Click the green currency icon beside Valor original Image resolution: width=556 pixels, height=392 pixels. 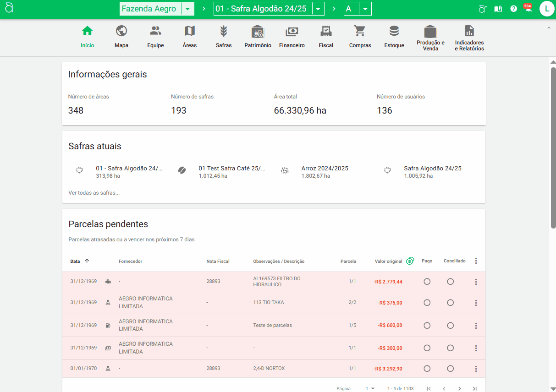(x=410, y=261)
